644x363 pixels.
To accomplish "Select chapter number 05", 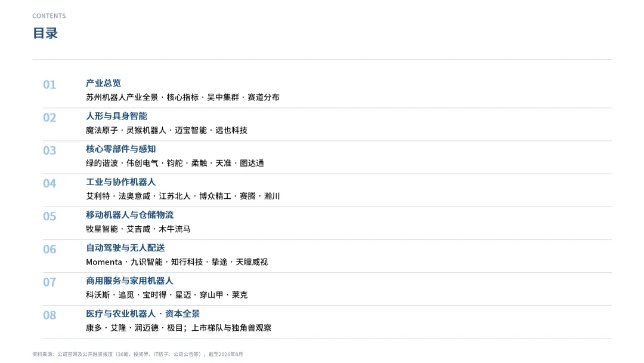I will [49, 216].
